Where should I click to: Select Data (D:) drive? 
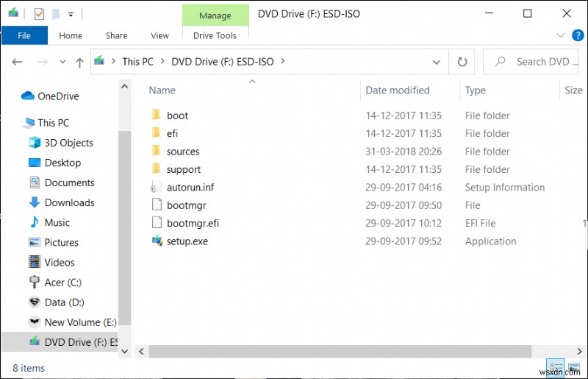57,302
